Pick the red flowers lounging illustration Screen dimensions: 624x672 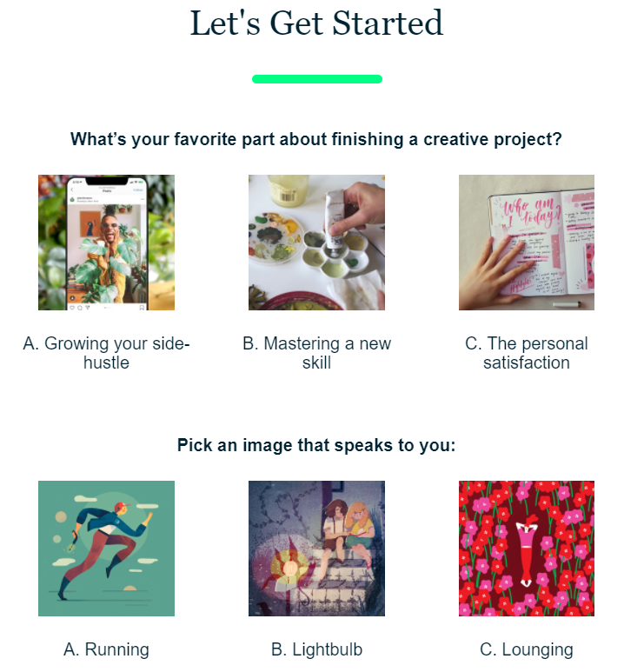[527, 549]
